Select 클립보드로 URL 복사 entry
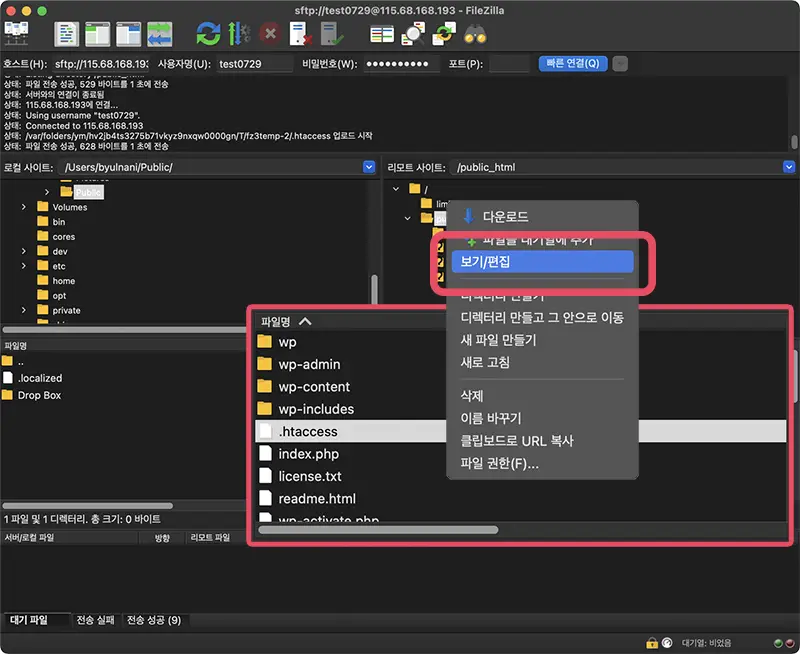The image size is (800, 654). (x=542, y=441)
